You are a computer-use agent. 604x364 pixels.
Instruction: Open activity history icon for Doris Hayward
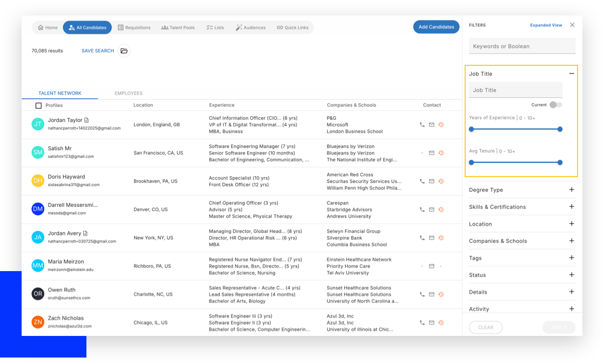coord(441,181)
